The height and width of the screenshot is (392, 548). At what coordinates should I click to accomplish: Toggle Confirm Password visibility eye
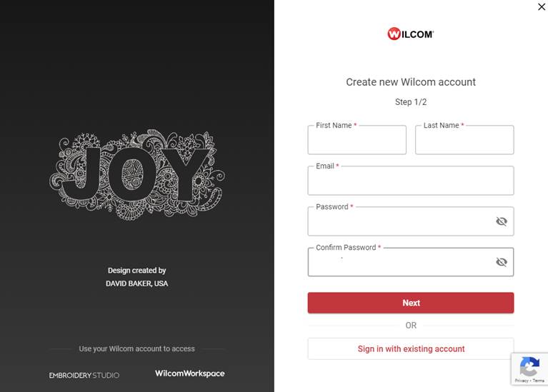coord(502,262)
